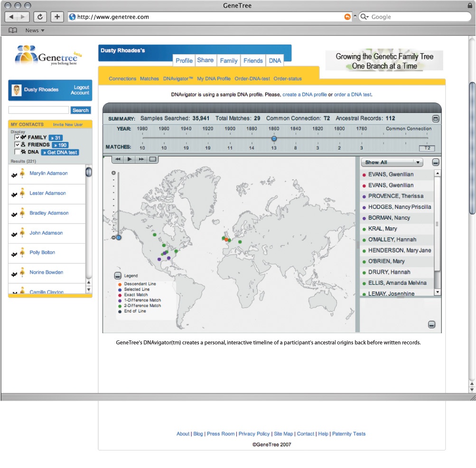Click the orange RSS/snapback icon in address bar
The height and width of the screenshot is (468, 476).
coord(347,17)
